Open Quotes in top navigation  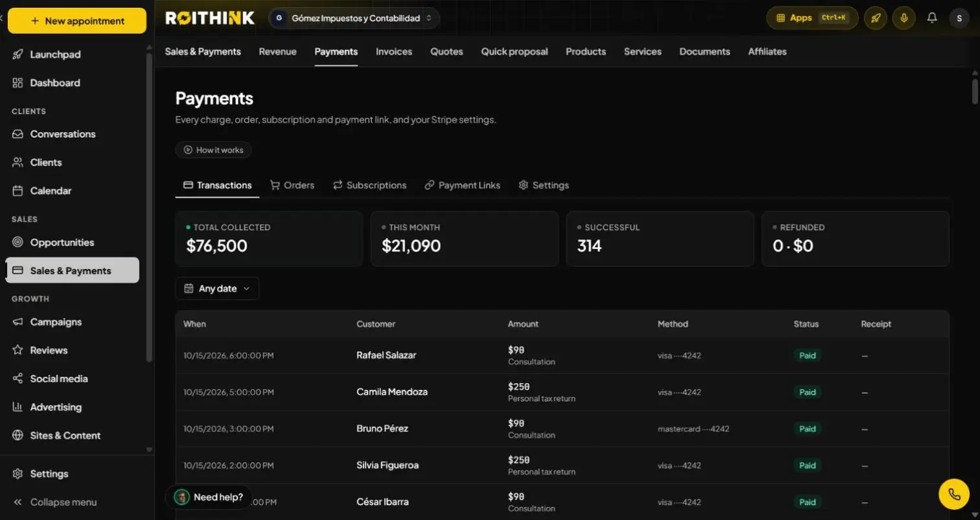[x=447, y=52]
